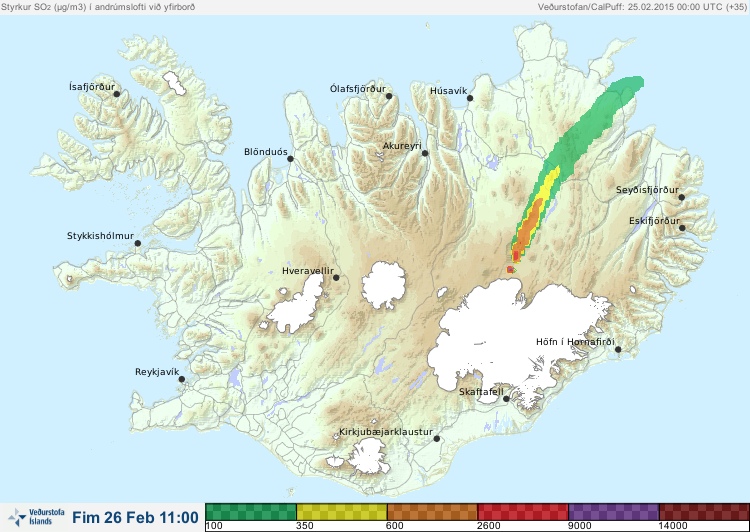This screenshot has height=532, width=750.
Task: Select the Ólafsfjörður marker dot
Action: pyautogui.click(x=389, y=96)
